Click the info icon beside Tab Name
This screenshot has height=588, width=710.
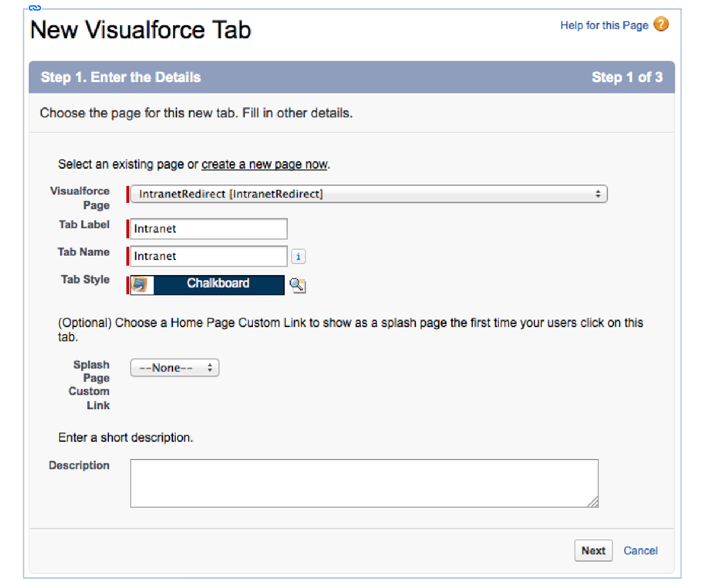298,257
